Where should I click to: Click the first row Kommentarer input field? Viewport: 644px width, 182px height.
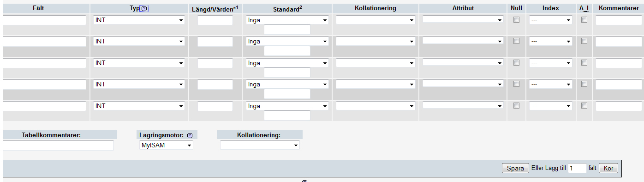(619, 20)
